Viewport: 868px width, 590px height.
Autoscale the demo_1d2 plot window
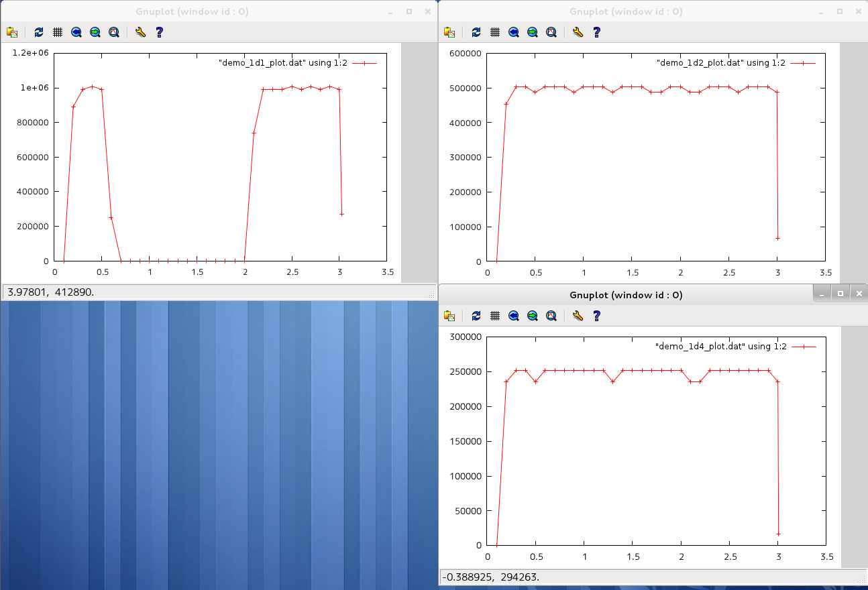pyautogui.click(x=551, y=32)
